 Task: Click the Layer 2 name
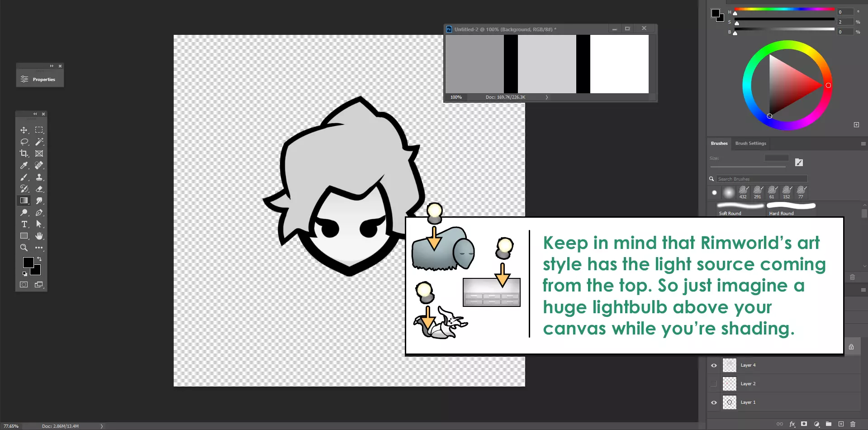(x=748, y=384)
